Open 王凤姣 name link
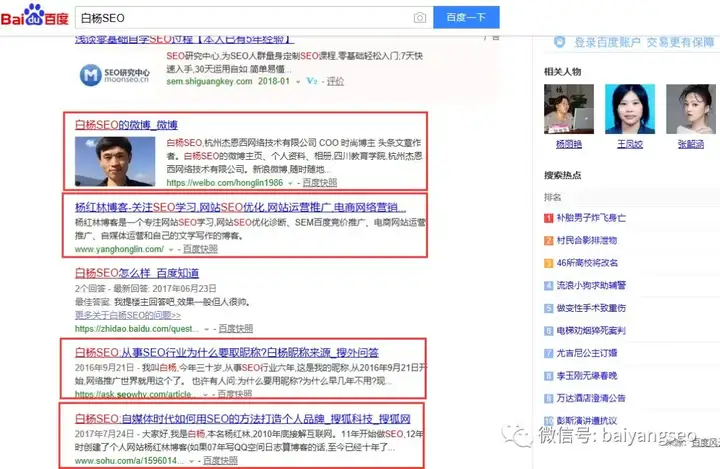This screenshot has width=720, height=469. point(630,144)
